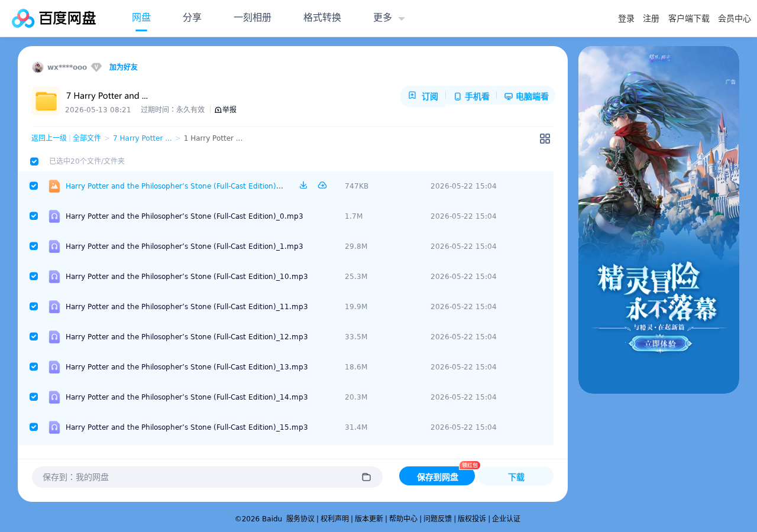Uncheck the _15.mp3 file checkbox

34,427
